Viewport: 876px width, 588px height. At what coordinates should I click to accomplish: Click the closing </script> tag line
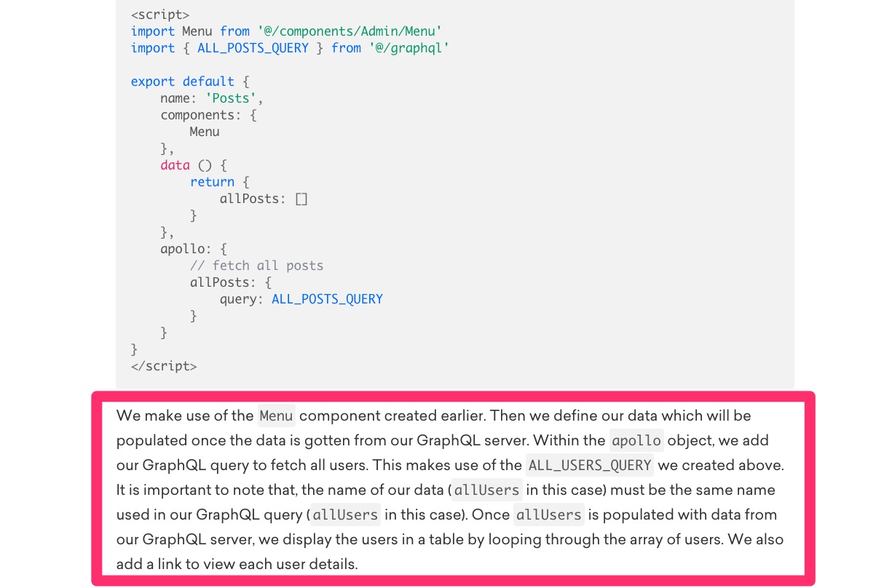pos(164,366)
